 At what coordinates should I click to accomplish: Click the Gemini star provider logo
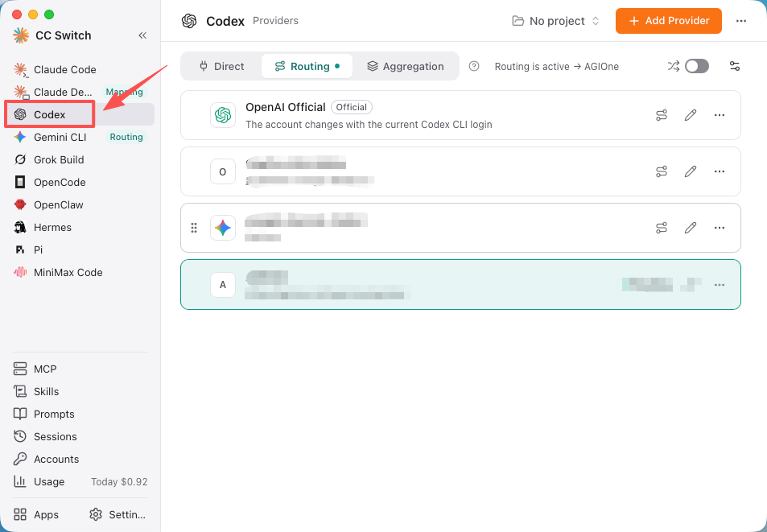coord(223,228)
